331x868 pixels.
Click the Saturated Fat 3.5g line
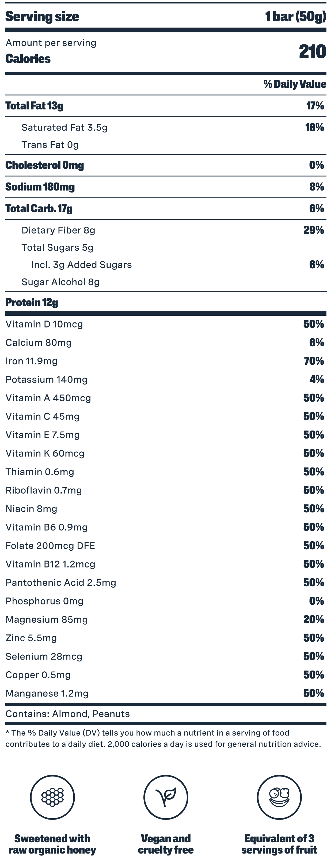tap(64, 127)
